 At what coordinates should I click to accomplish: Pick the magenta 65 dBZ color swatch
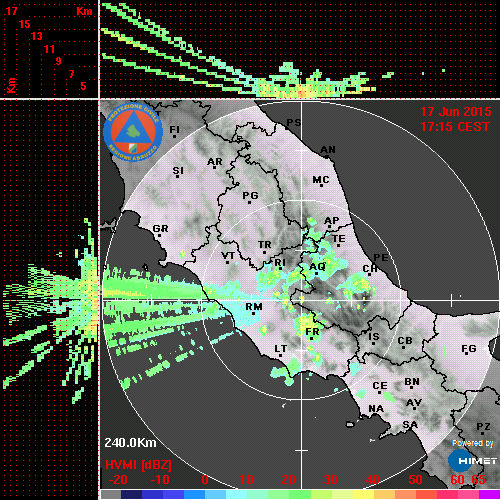pyautogui.click(x=489, y=494)
